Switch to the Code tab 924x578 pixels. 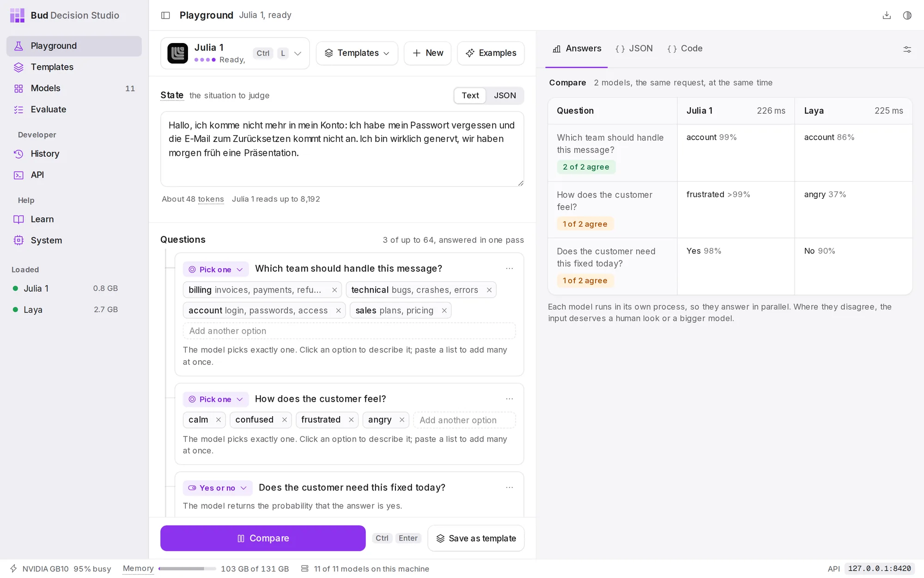pyautogui.click(x=685, y=49)
